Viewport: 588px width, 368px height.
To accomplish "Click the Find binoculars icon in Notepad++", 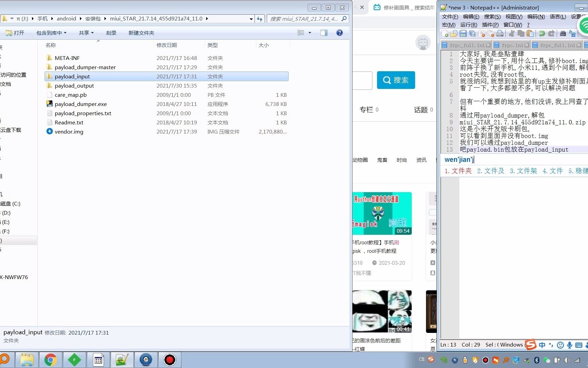I will coord(563,33).
